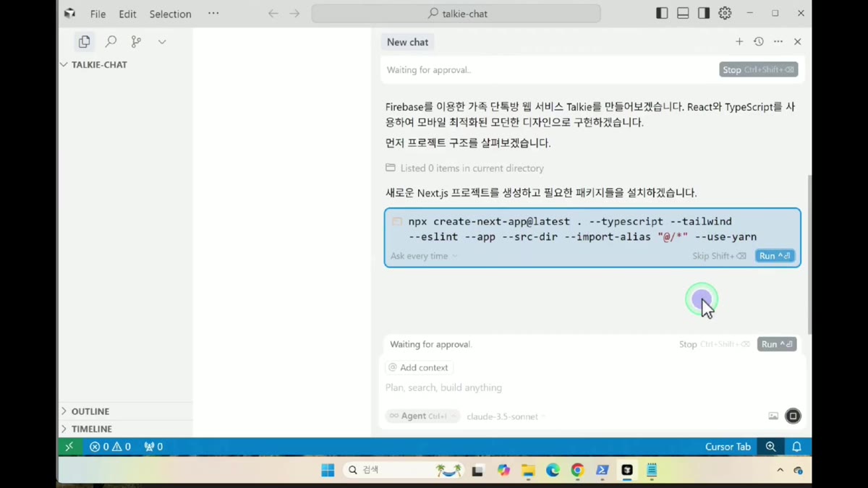Click Stop in the bottom approval bar

[x=715, y=344]
